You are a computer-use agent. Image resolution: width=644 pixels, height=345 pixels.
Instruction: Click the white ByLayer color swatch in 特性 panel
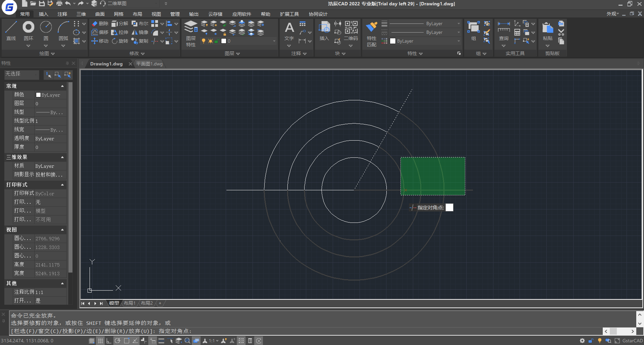393,41
